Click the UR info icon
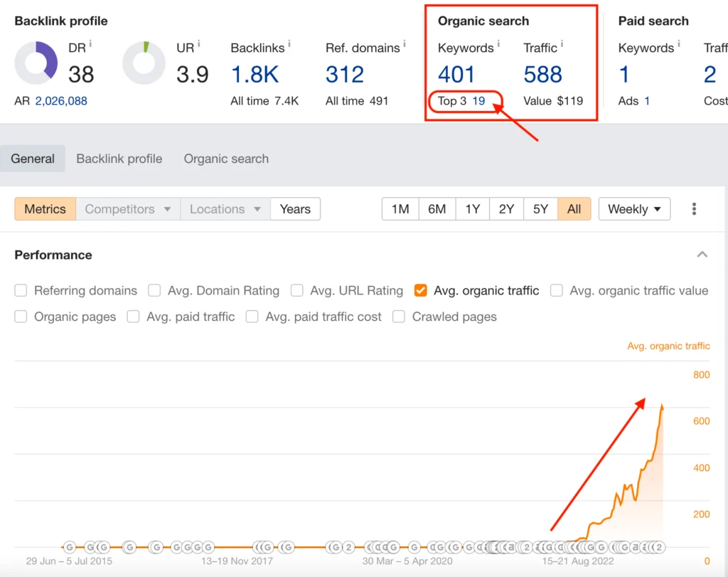Viewport: 728px width, 577px height. tap(199, 44)
